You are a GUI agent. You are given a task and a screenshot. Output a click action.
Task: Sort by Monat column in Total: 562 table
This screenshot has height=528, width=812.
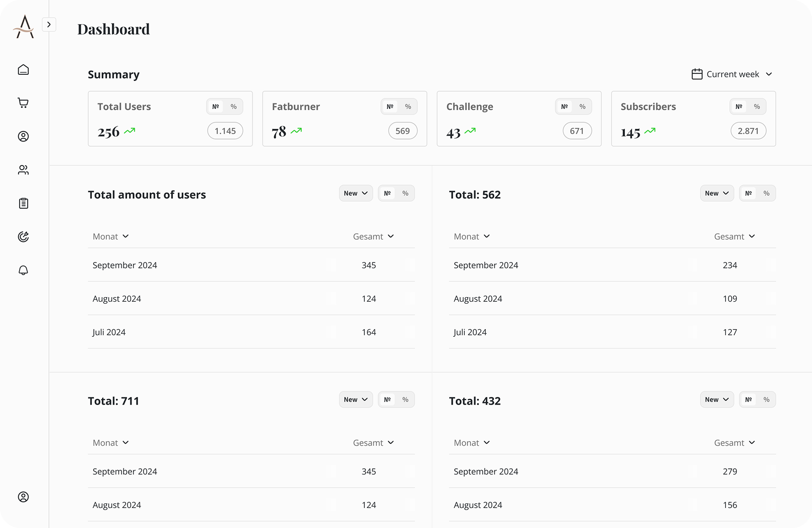click(x=472, y=236)
